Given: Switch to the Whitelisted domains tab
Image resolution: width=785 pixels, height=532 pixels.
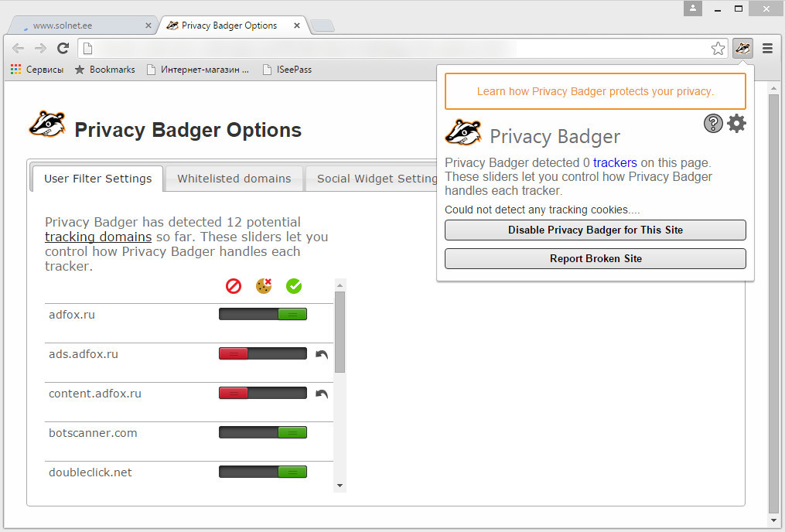Looking at the screenshot, I should (x=234, y=179).
